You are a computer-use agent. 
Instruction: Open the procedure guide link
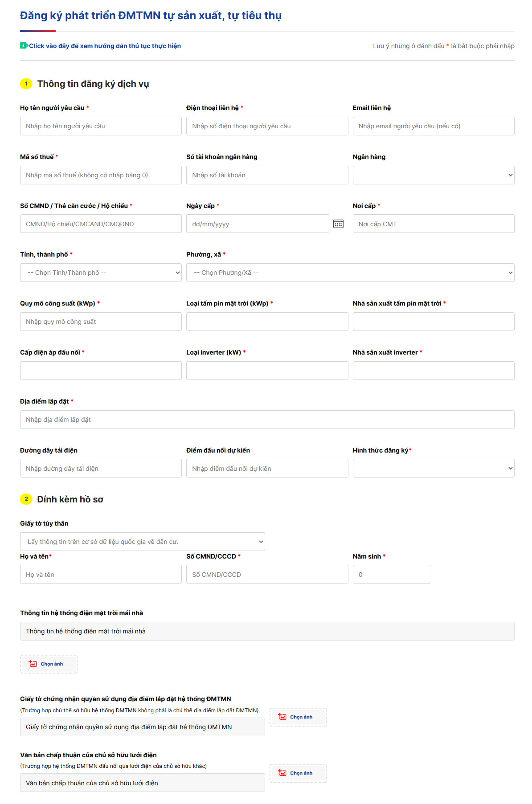105,46
